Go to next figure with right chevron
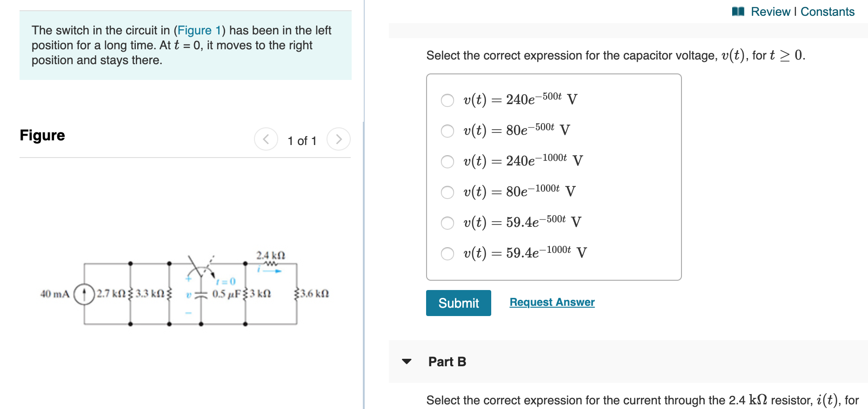 (339, 139)
